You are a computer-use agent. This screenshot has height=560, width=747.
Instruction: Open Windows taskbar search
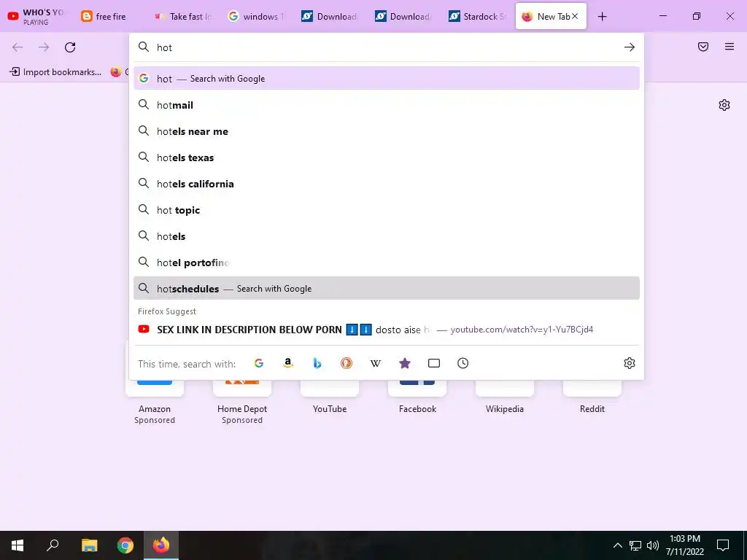point(53,545)
